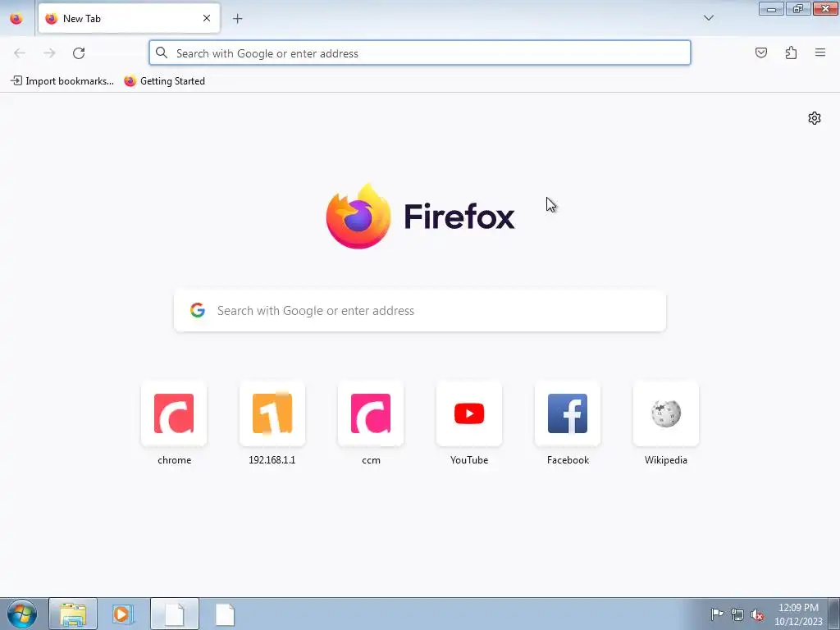840x630 pixels.
Task: Click the Firefox logo on new tab page
Action: coord(421,216)
